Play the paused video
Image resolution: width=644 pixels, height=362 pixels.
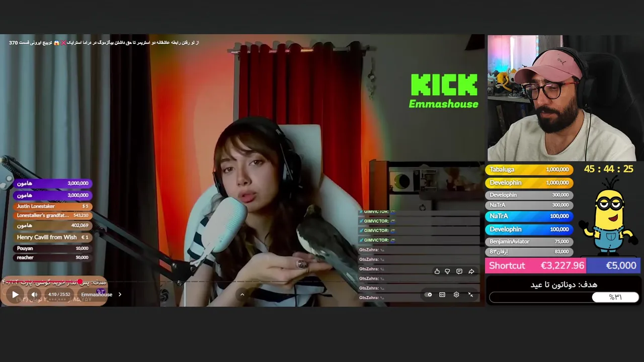coord(15,295)
